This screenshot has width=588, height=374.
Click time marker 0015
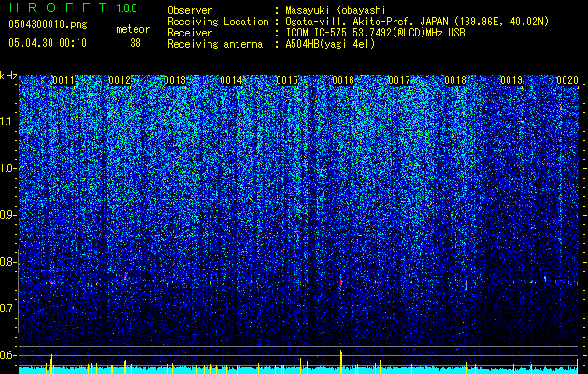click(x=287, y=80)
